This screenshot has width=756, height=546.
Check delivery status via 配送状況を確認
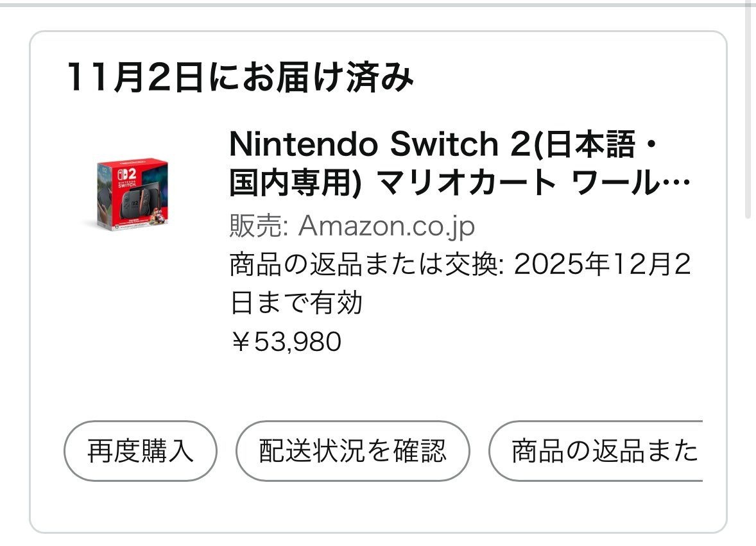tap(352, 451)
